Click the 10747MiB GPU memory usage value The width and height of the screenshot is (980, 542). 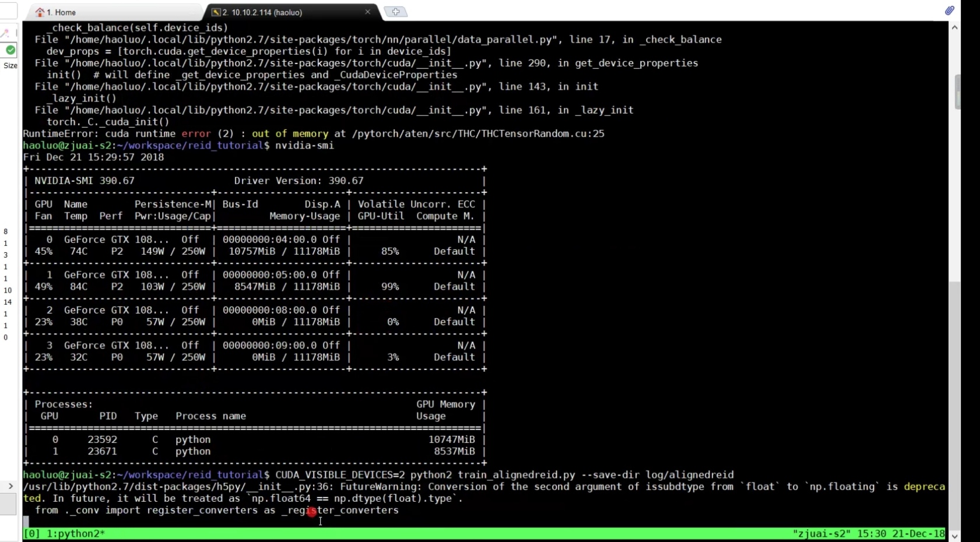click(x=451, y=439)
